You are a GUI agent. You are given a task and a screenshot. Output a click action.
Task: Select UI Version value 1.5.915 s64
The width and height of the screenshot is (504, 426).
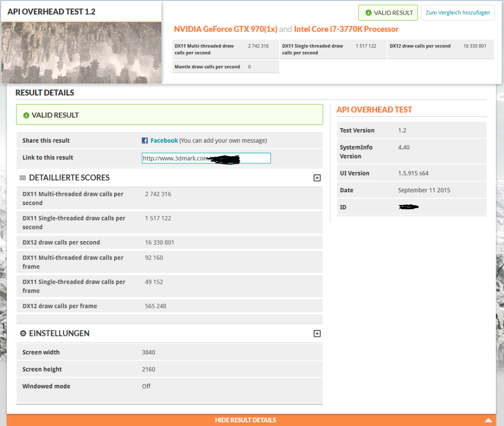click(x=413, y=173)
